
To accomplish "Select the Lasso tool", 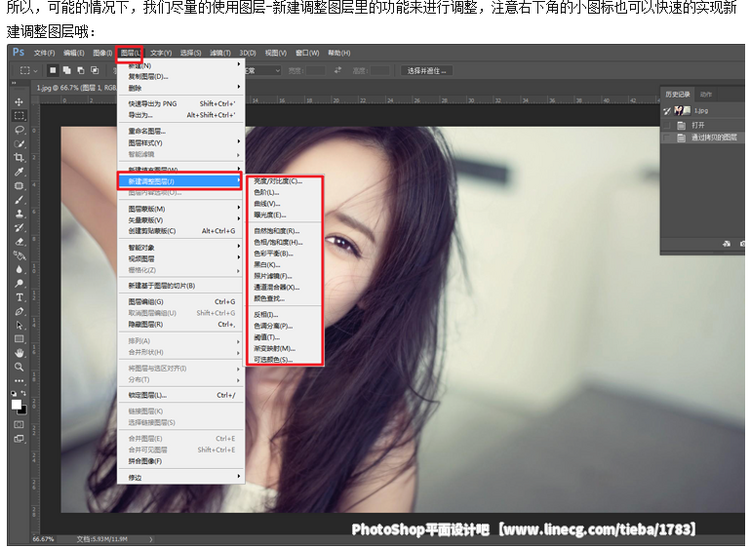I will [x=19, y=130].
